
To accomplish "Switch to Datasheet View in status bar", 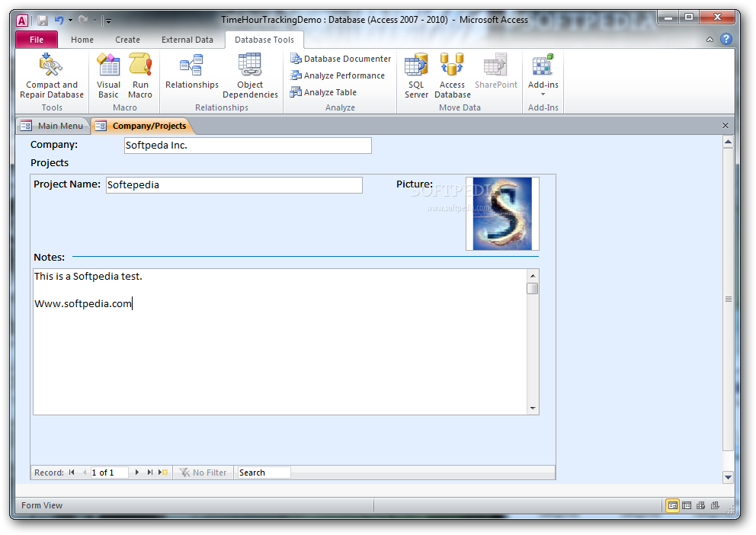I will [x=687, y=505].
